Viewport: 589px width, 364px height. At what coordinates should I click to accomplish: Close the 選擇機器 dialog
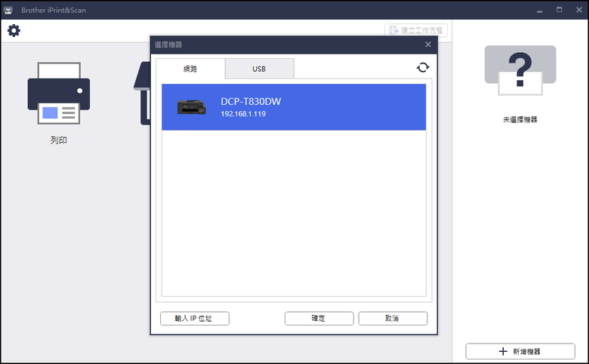tap(428, 45)
